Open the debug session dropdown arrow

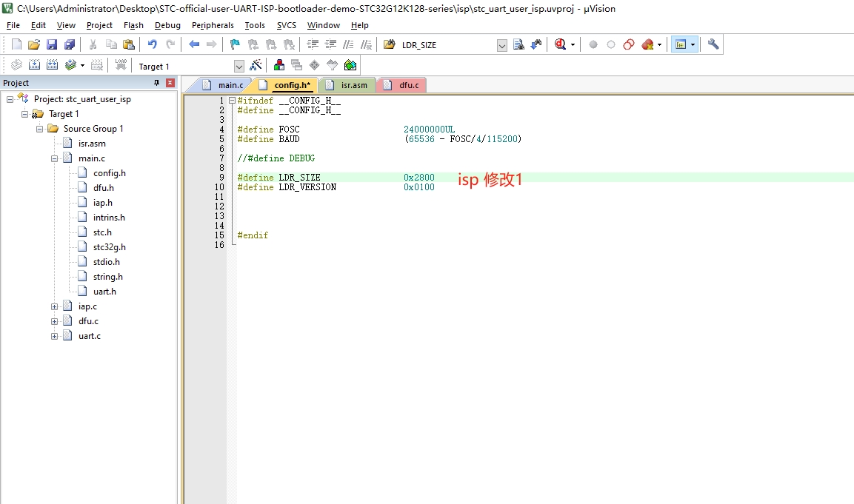pos(573,44)
